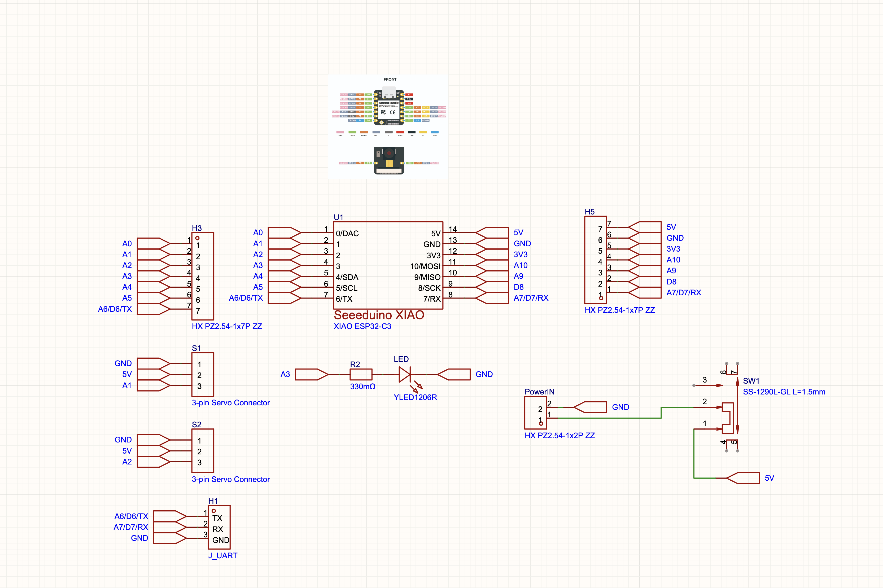Click the 8/SCK pin name on U1
This screenshot has width=883, height=588.
tap(430, 288)
